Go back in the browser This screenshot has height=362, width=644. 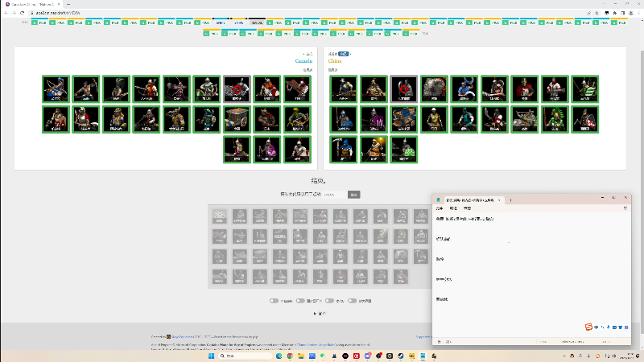pos(6,13)
